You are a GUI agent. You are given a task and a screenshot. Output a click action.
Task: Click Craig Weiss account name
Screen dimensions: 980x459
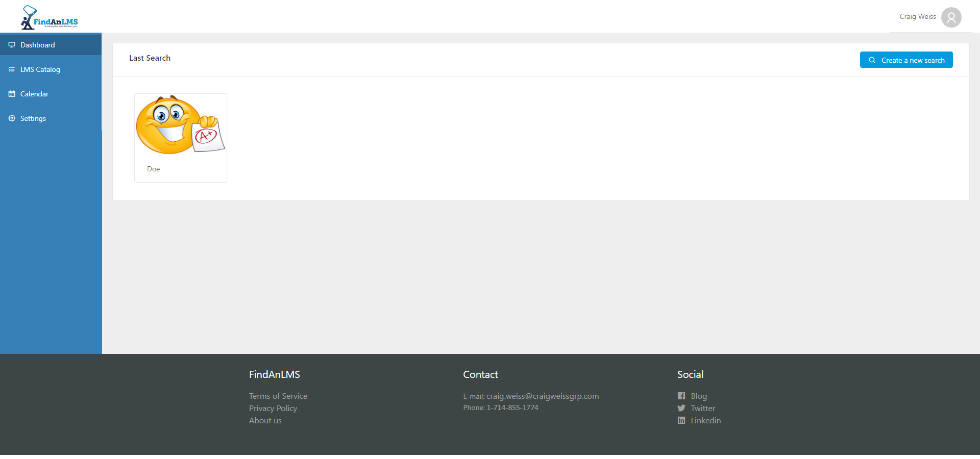click(x=917, y=16)
